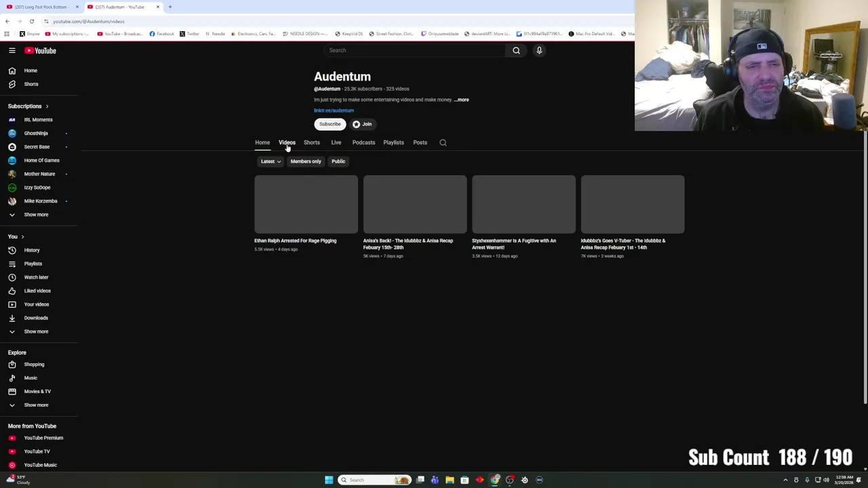Switch to the channel Videos tab
The height and width of the screenshot is (488, 868).
coord(287,142)
